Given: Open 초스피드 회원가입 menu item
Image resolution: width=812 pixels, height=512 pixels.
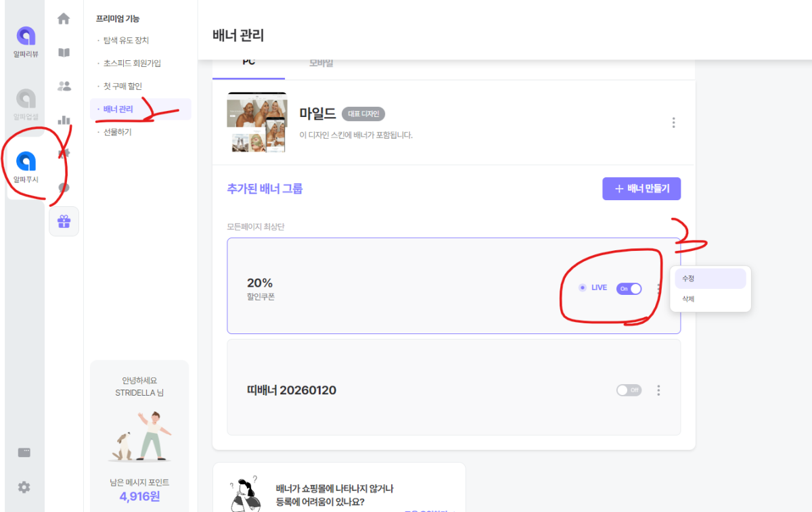Looking at the screenshot, I should tap(132, 64).
